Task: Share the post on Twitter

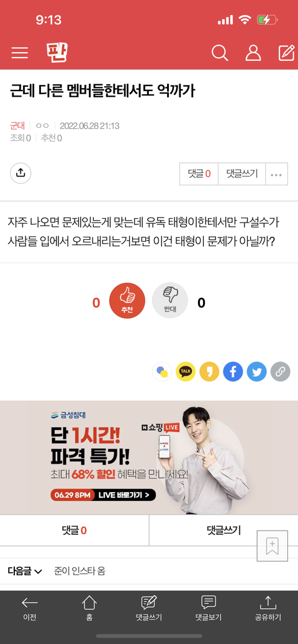Action: tap(257, 372)
